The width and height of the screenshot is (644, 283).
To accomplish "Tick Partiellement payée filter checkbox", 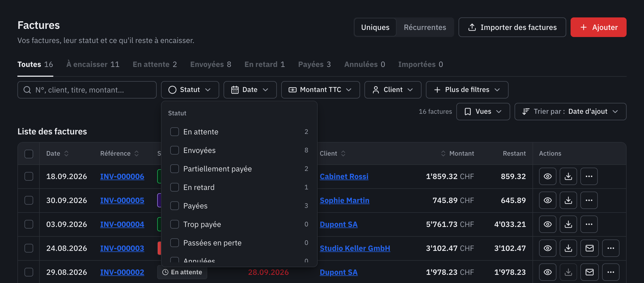I will (x=175, y=169).
